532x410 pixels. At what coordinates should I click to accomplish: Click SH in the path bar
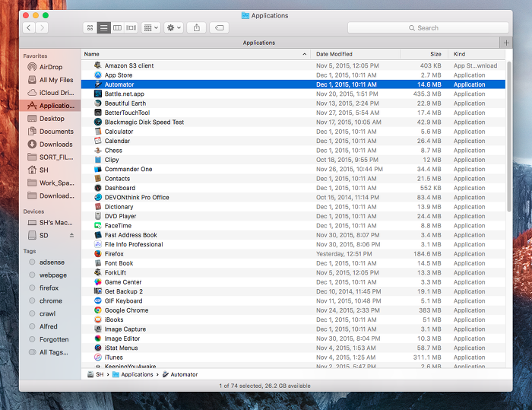pos(95,374)
